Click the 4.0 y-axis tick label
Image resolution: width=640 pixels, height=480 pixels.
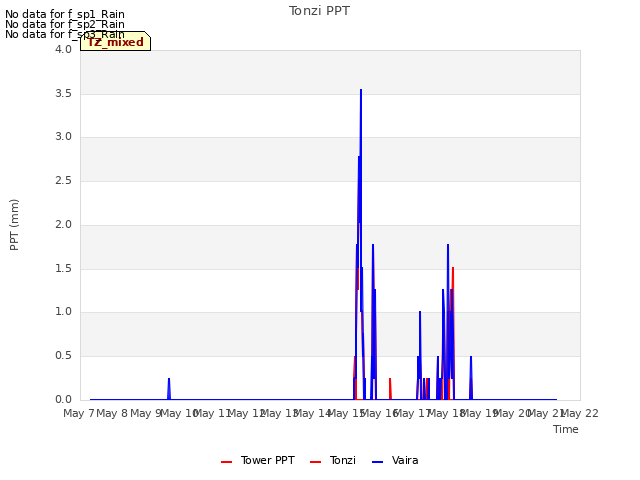[63, 49]
